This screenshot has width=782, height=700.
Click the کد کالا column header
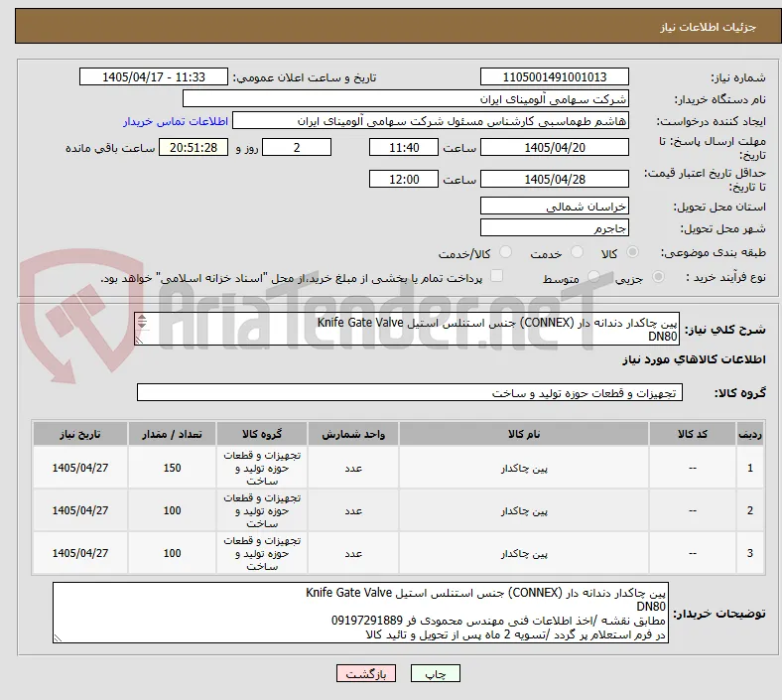coord(693,434)
